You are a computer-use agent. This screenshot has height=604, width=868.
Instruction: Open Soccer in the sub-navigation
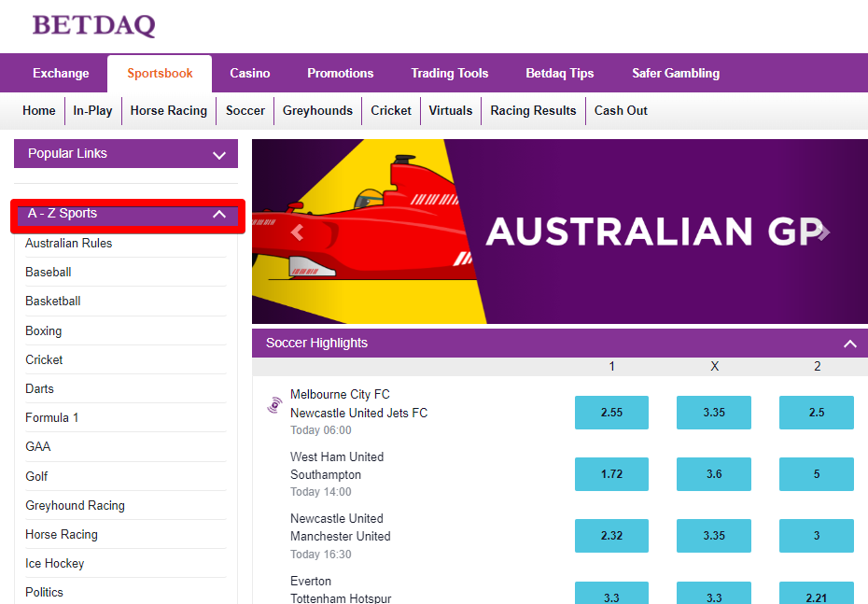245,111
